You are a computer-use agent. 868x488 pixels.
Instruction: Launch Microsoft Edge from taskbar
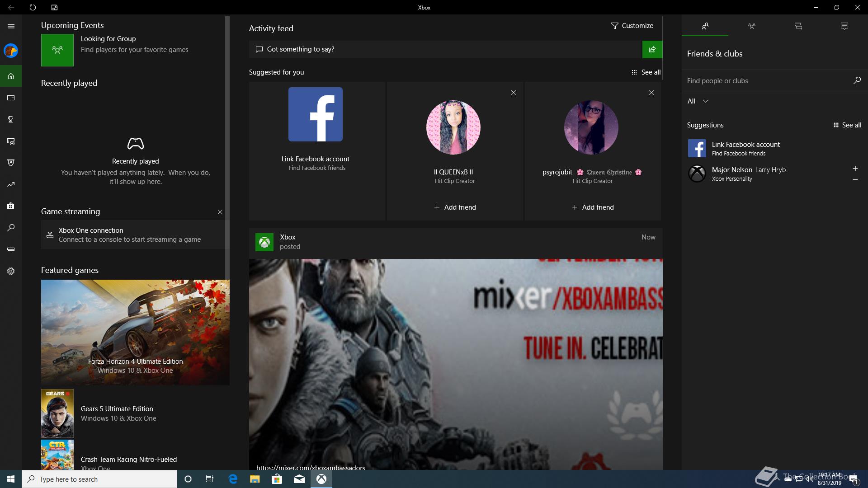click(x=233, y=479)
